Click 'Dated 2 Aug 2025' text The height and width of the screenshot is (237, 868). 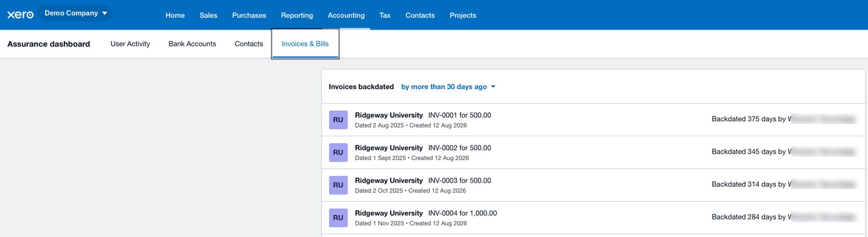coord(379,125)
